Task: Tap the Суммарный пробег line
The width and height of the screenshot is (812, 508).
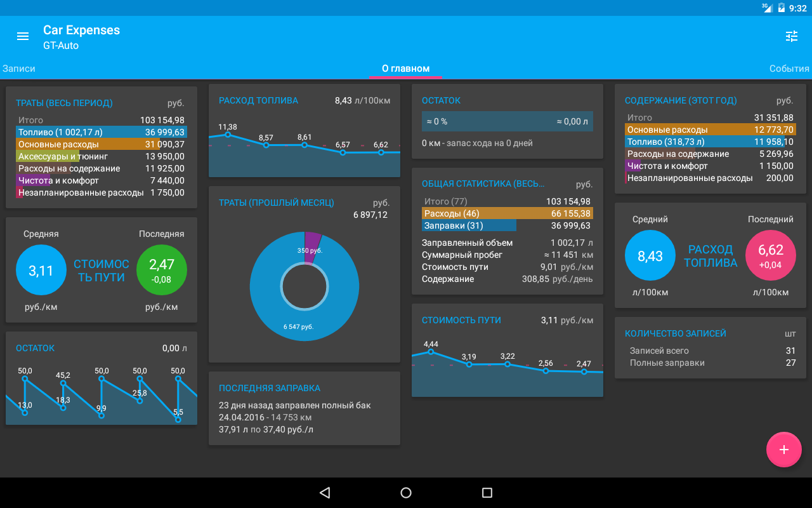Action: (x=507, y=255)
